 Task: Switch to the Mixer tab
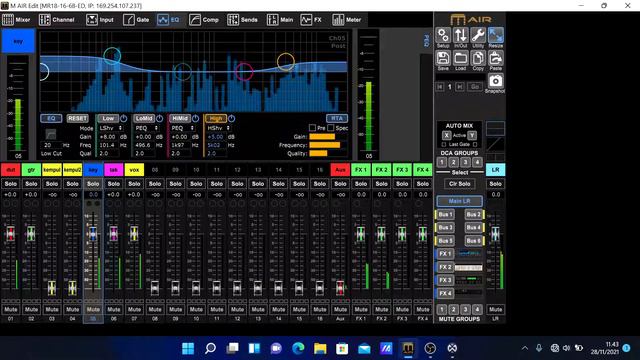pos(16,20)
